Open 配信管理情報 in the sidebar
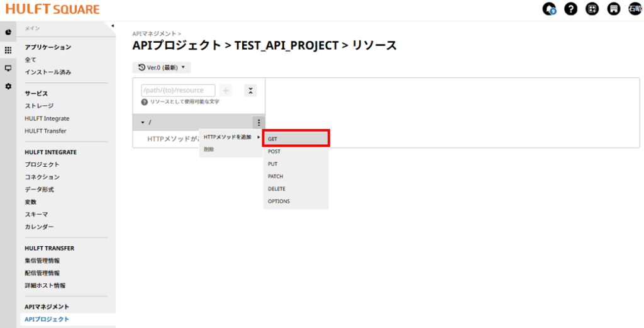644x328 pixels. tap(42, 273)
